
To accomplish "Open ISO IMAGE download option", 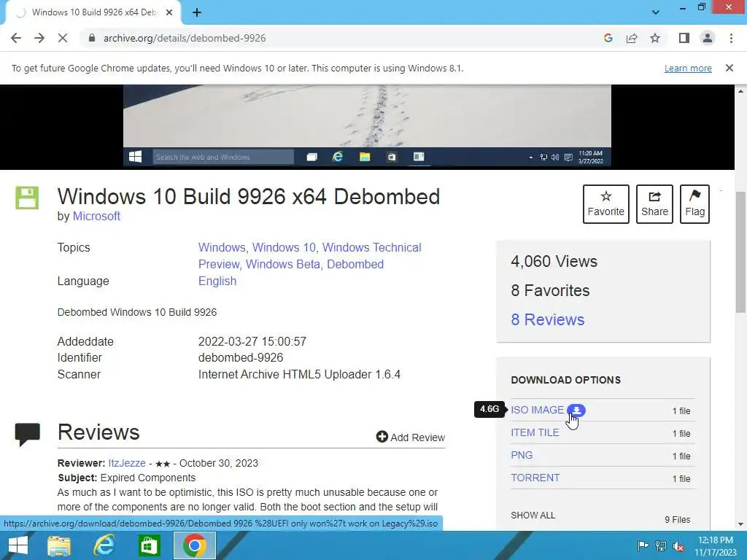I will coord(537,410).
